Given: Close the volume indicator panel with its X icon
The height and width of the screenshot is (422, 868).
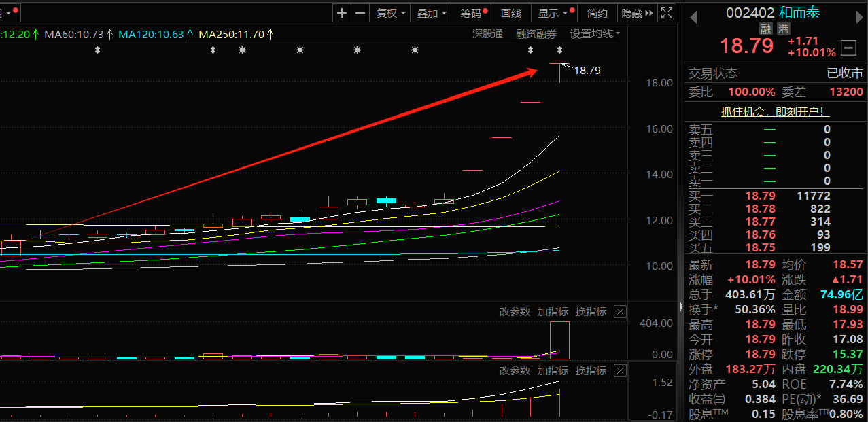Looking at the screenshot, I should point(619,311).
